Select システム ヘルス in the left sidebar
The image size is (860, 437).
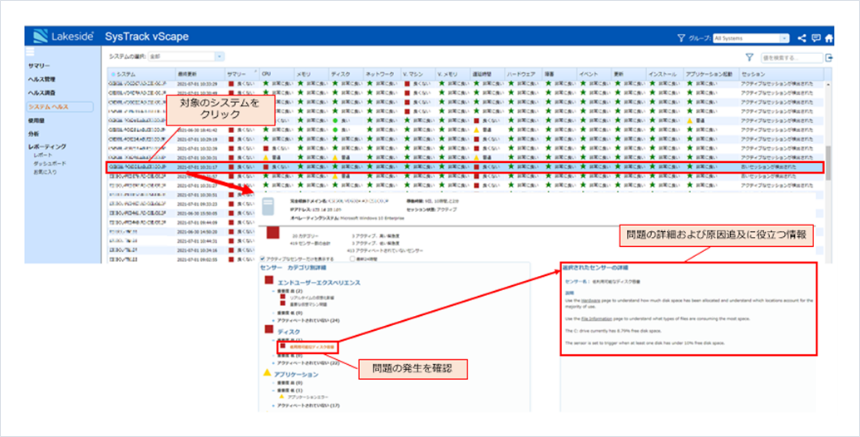click(x=50, y=105)
